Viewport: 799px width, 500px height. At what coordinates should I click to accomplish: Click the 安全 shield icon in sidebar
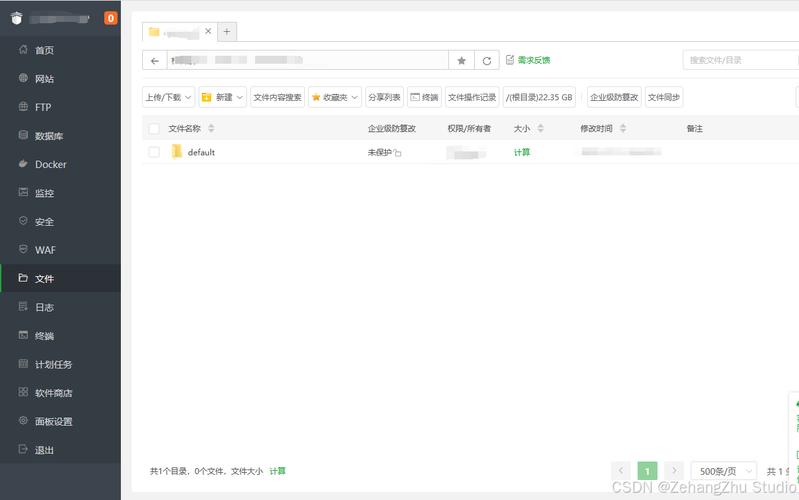[x=23, y=221]
